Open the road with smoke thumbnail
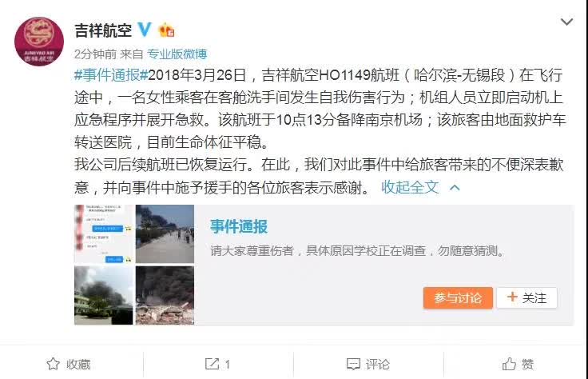 [x=165, y=233]
